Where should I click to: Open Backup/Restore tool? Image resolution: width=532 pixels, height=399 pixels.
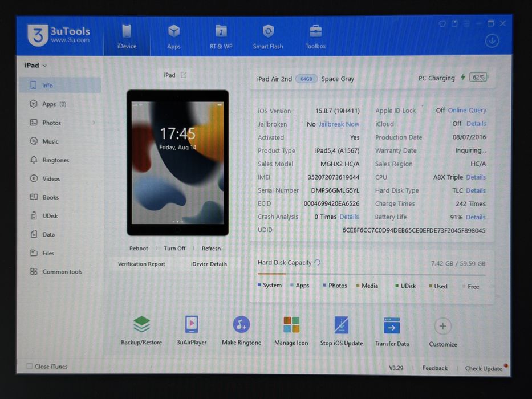(141, 330)
